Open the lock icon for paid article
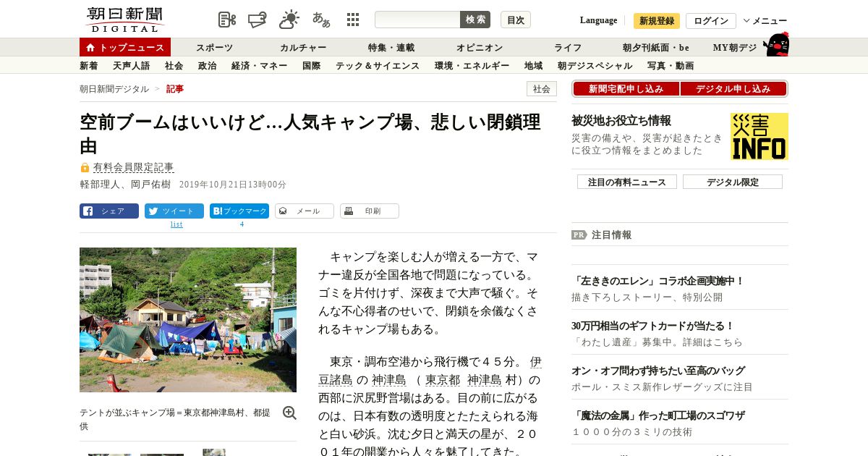 pos(85,167)
